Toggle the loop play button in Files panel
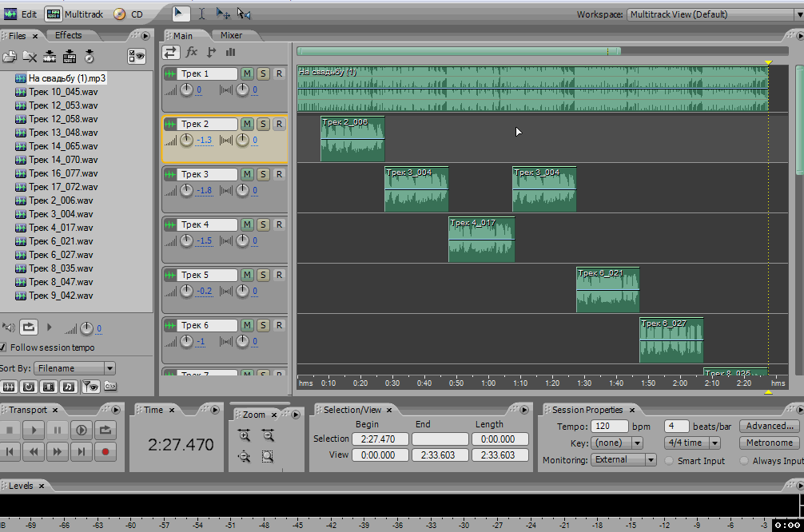 pyautogui.click(x=29, y=328)
